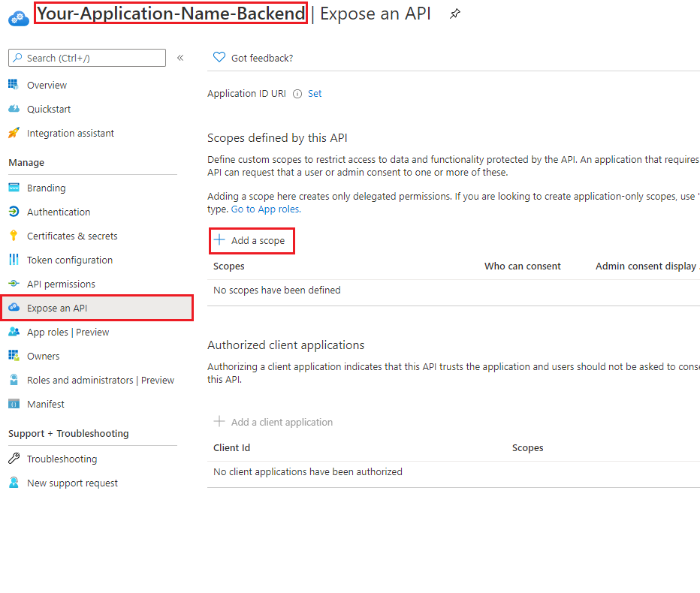Click the Branding icon
Viewport: 700px width, 593px height.
pos(14,188)
